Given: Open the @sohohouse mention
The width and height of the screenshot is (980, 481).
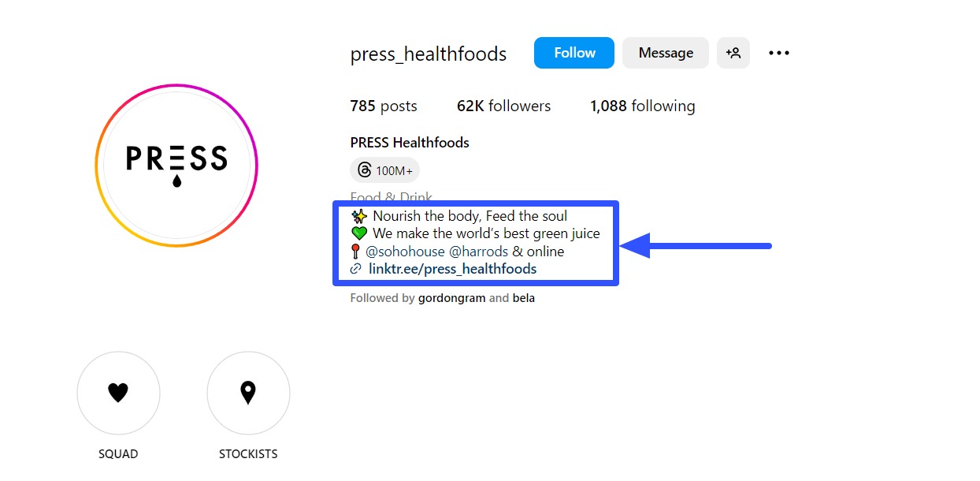Looking at the screenshot, I should [406, 251].
